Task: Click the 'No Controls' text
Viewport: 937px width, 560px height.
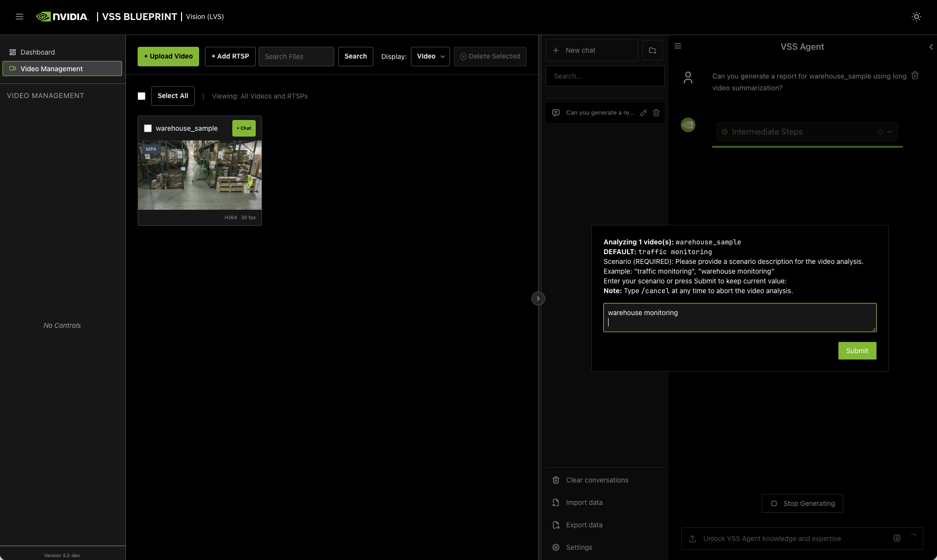Action: [62, 325]
